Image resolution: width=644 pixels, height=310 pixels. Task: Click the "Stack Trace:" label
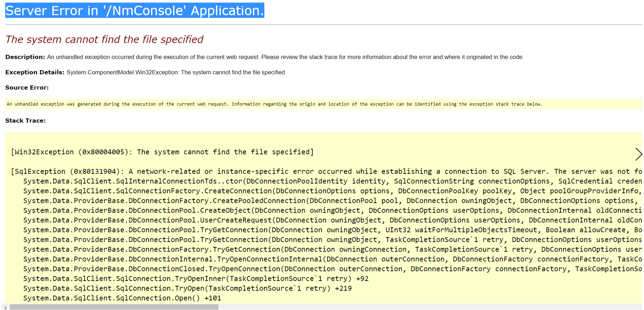25,121
